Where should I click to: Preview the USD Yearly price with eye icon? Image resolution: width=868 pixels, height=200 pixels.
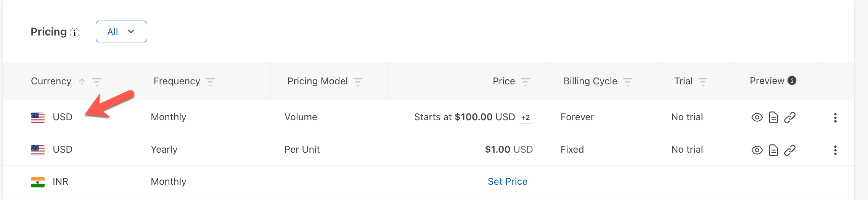757,150
